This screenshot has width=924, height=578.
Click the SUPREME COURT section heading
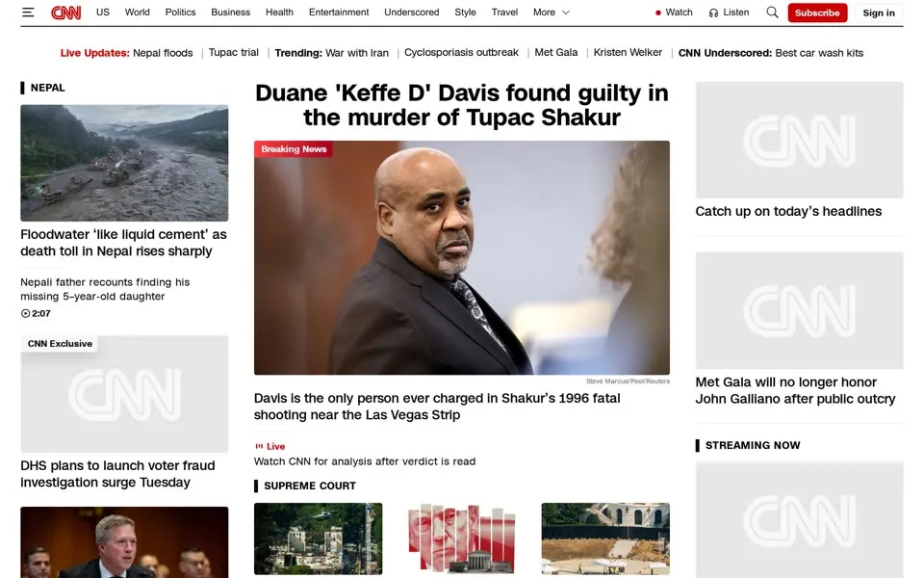click(x=309, y=486)
